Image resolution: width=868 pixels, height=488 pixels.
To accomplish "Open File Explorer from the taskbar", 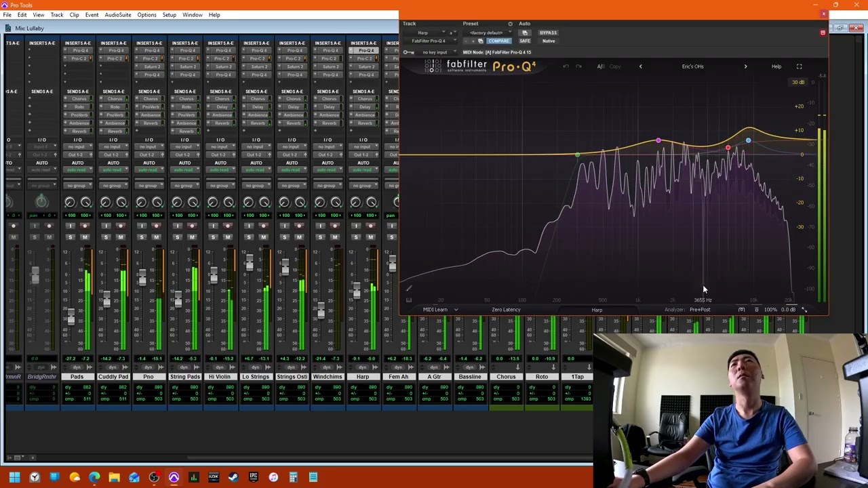I will (x=114, y=477).
